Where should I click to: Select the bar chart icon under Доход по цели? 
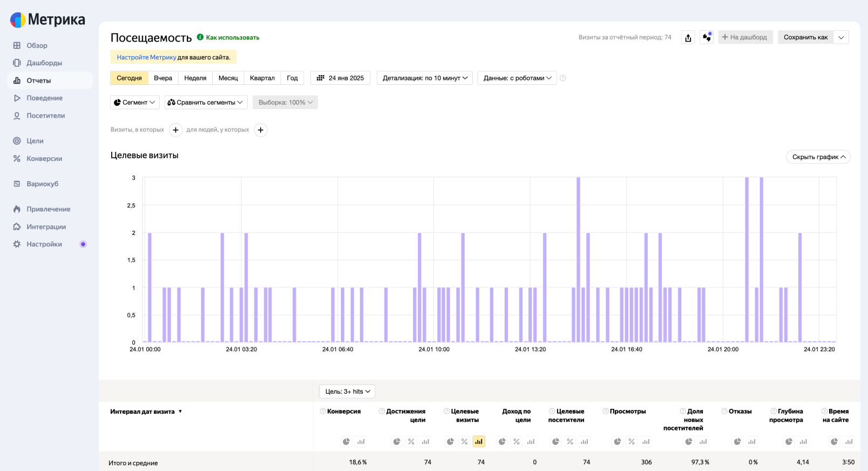[531, 442]
